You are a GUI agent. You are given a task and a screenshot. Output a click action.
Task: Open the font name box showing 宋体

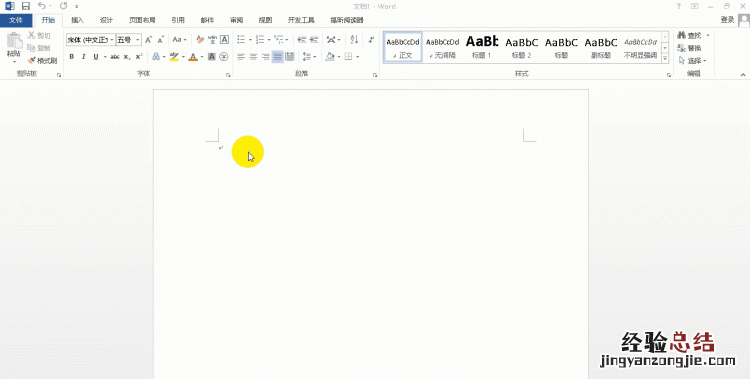[91, 40]
